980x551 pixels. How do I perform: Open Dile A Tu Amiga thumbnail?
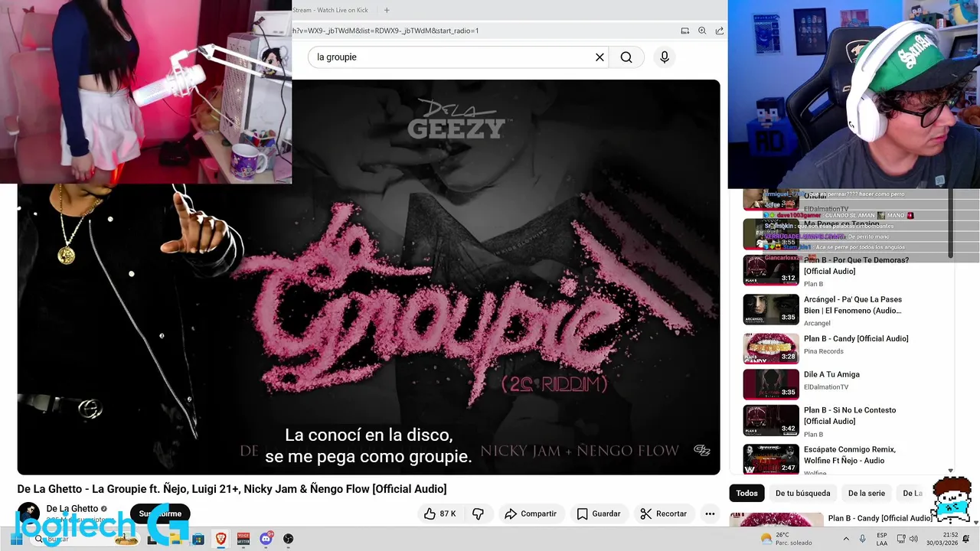(771, 384)
